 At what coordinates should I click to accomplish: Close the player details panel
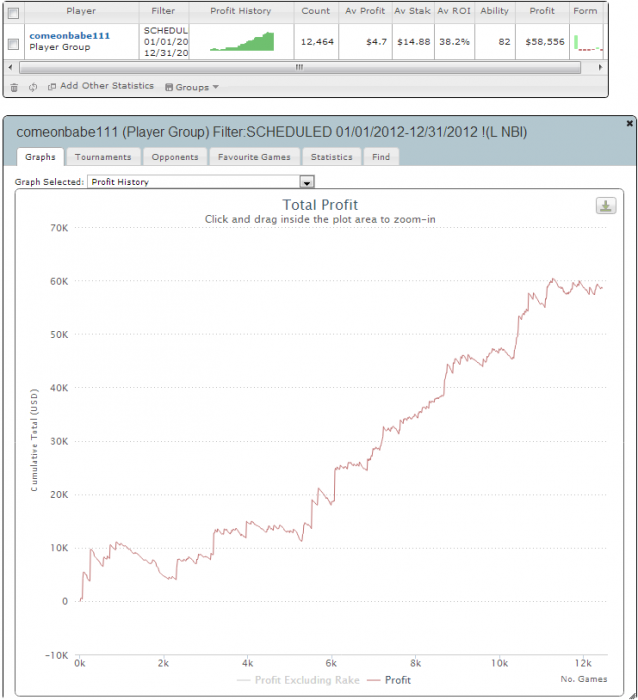(630, 123)
